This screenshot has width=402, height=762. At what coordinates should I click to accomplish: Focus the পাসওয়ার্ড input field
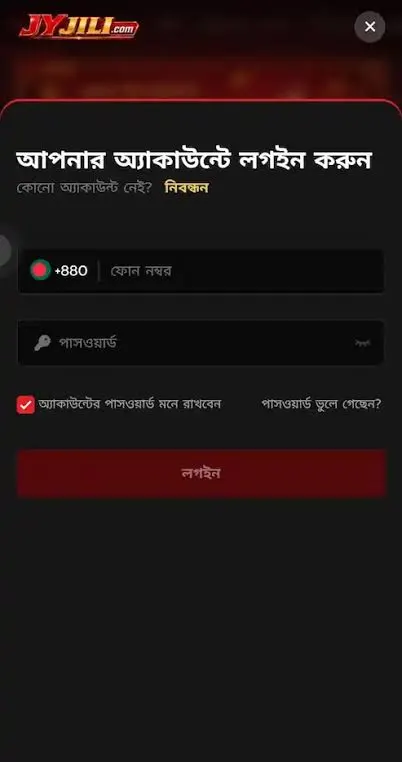click(201, 343)
